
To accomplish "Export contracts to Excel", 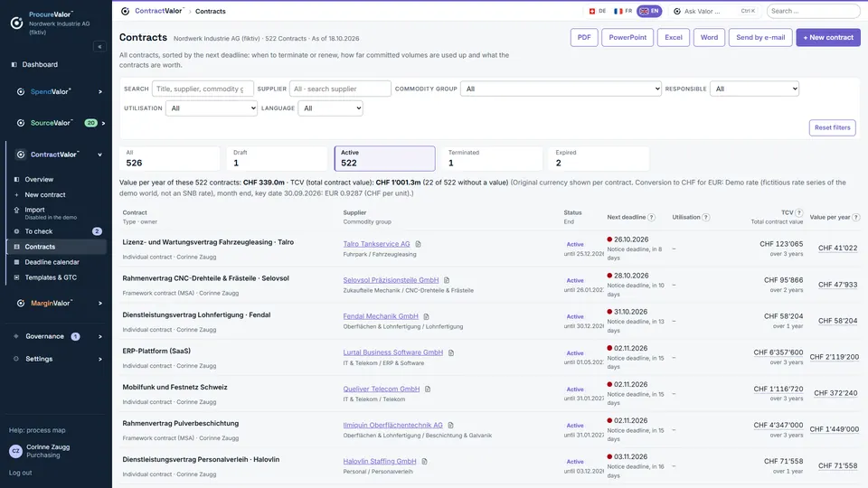I will [673, 38].
